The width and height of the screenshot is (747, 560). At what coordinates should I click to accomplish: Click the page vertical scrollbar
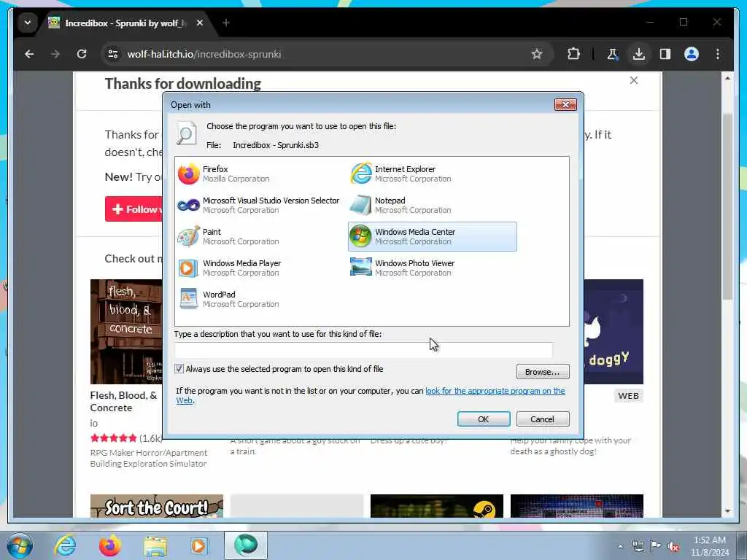click(727, 206)
